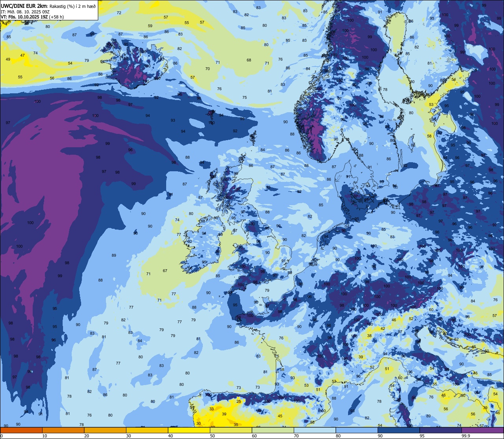This screenshot has width=504, height=439.
Task: Click the 90–95% dark blue legend segment
Action: click(x=398, y=430)
